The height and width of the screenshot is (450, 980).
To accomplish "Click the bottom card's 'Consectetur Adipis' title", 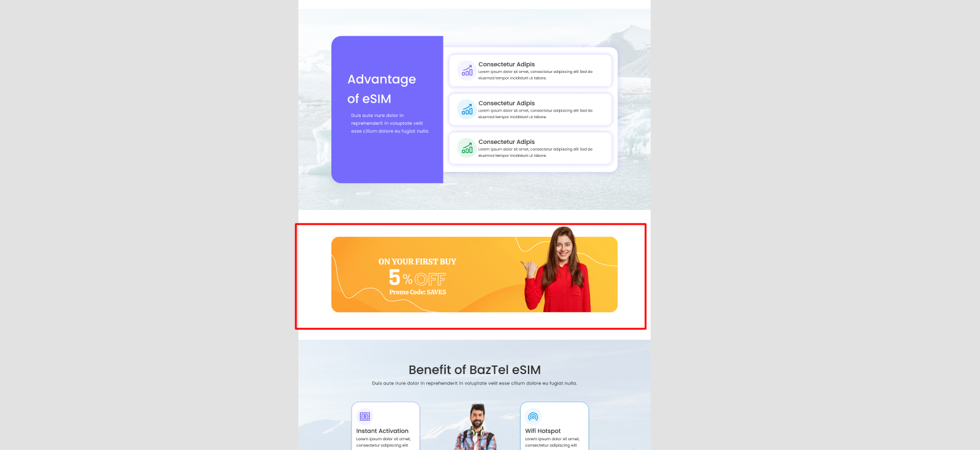I will coord(507,142).
